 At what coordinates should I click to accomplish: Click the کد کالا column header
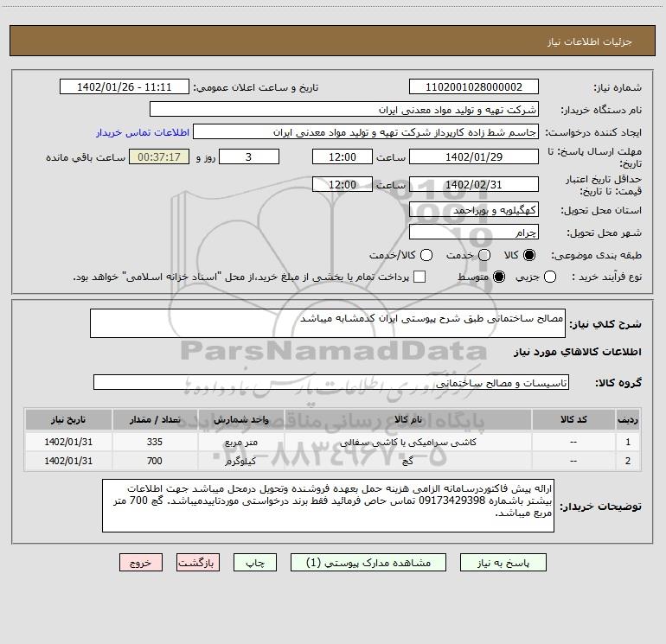click(573, 419)
